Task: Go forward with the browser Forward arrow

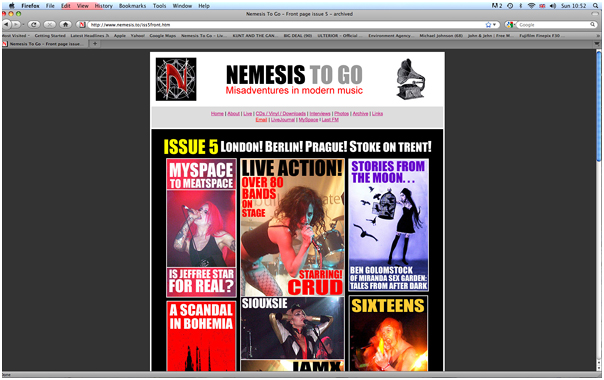Action: [x=15, y=24]
